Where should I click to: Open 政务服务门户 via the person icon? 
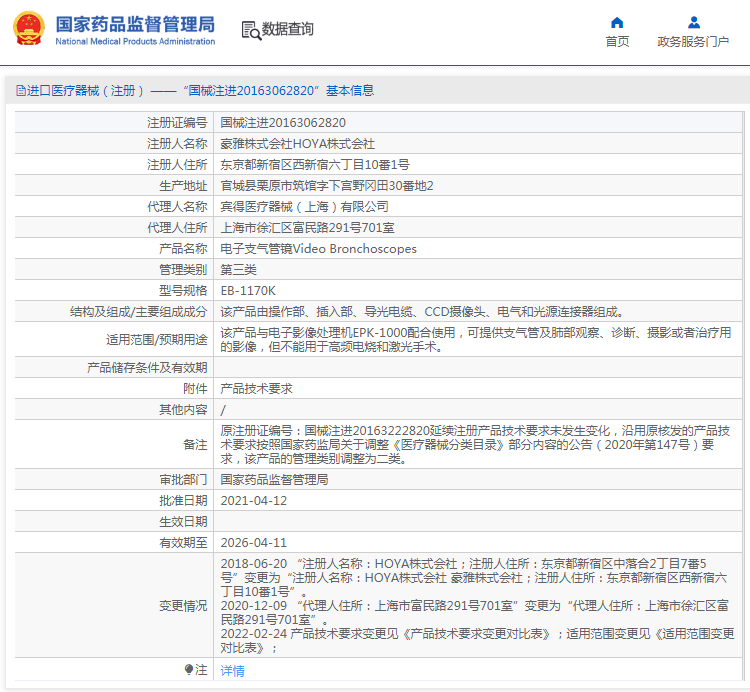pyautogui.click(x=694, y=22)
